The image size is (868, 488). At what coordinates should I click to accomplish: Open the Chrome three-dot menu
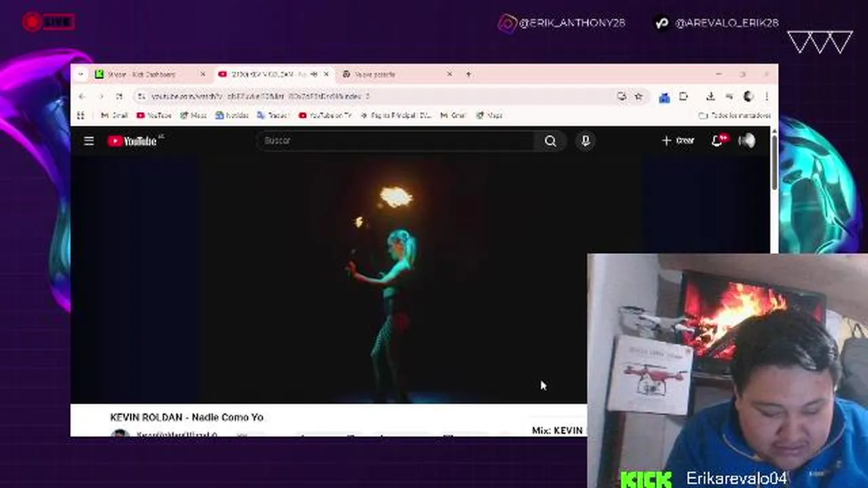click(767, 96)
